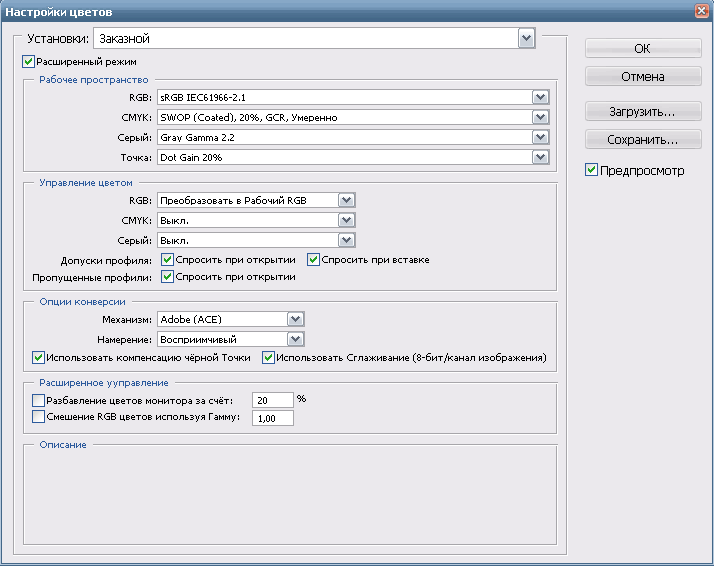Screen dimensions: 714x566
Task: Open the Намерение Воспринимчивый dropdown
Action: point(231,340)
